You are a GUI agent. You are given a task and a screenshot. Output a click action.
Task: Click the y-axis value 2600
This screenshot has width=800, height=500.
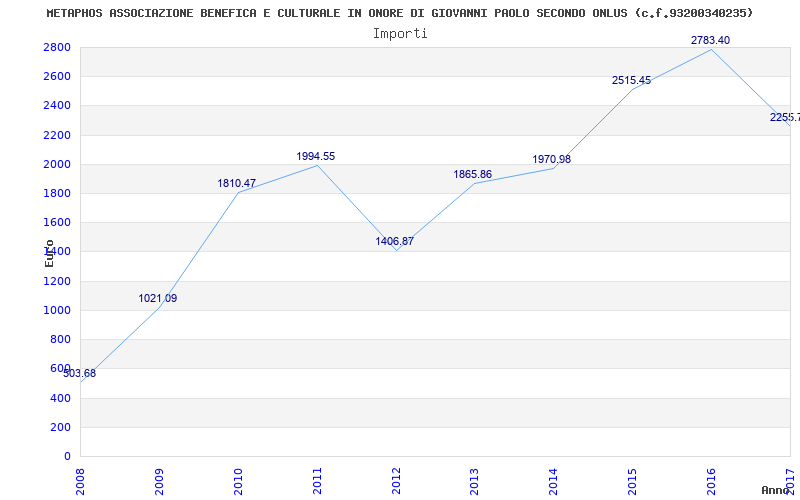57,77
